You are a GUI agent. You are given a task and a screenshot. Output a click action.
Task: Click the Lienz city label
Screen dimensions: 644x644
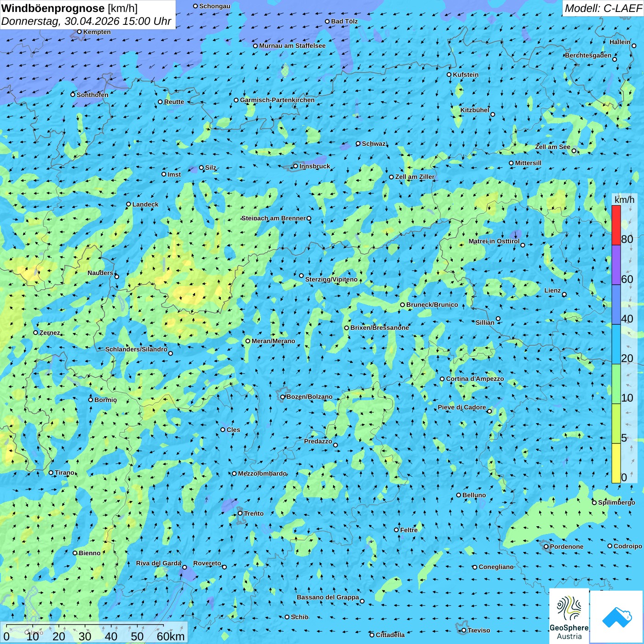point(552,290)
